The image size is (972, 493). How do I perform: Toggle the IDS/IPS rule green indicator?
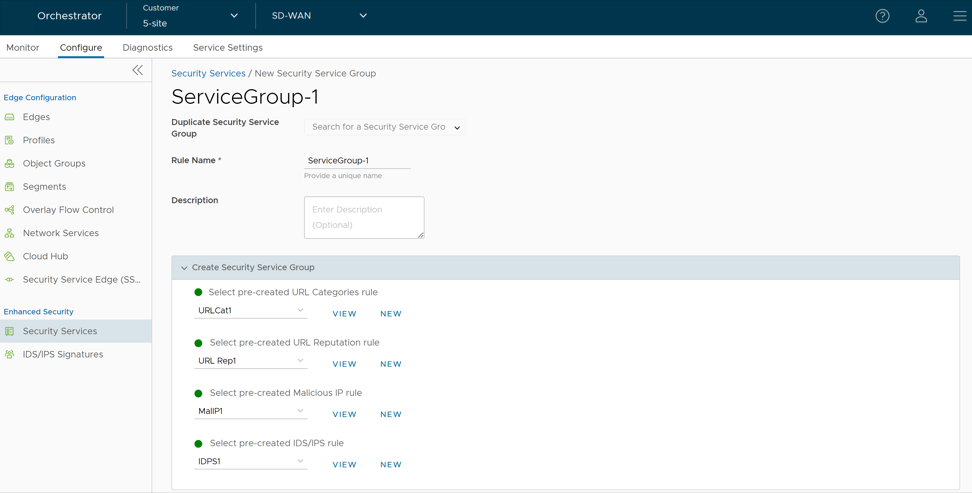click(x=198, y=443)
